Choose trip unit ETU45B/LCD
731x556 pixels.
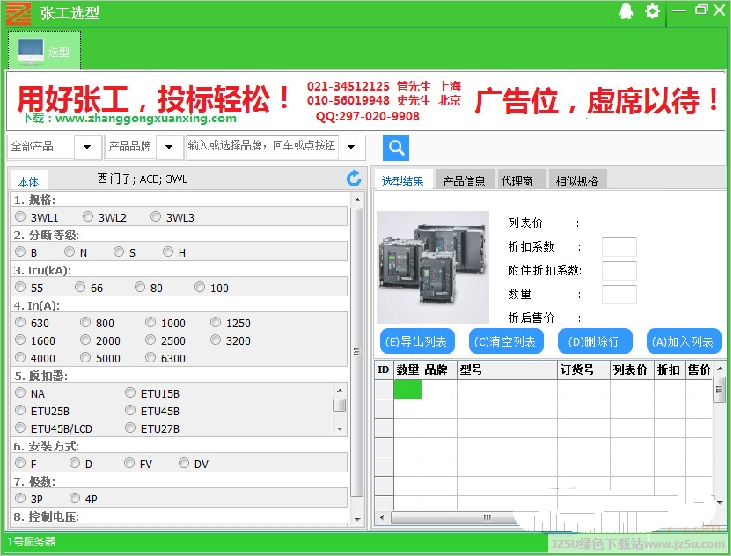[x=21, y=428]
